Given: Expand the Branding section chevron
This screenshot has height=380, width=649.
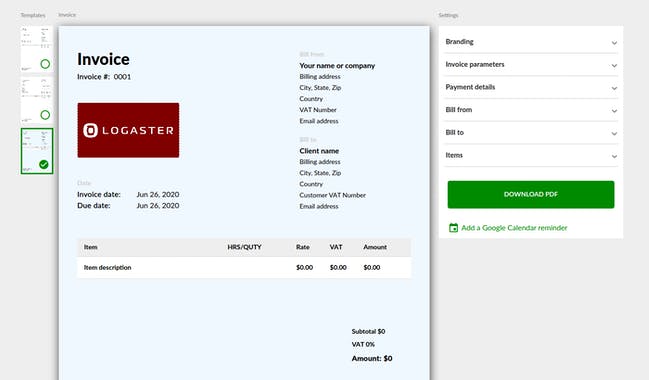Looking at the screenshot, I should click(x=614, y=43).
